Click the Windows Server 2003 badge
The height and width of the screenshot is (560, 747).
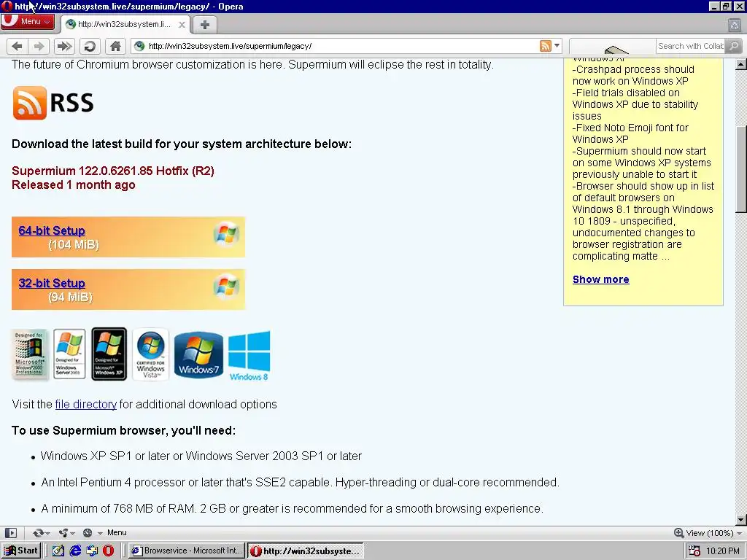pos(69,354)
